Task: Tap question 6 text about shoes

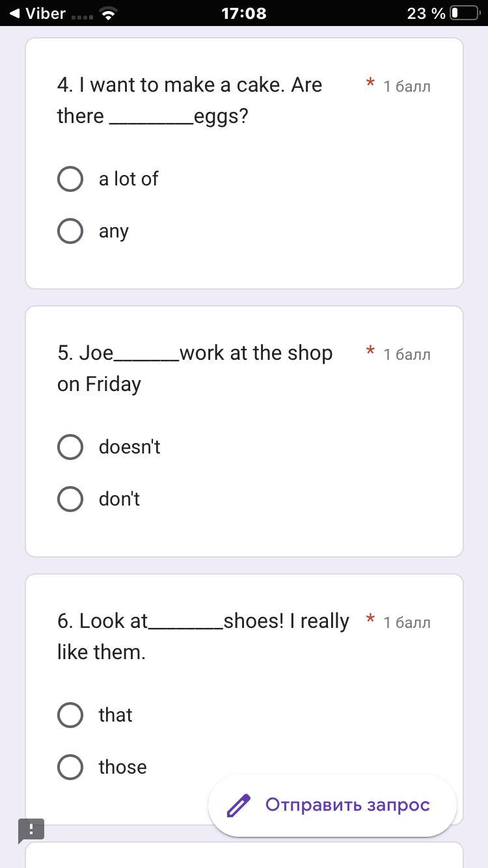Action: click(203, 636)
